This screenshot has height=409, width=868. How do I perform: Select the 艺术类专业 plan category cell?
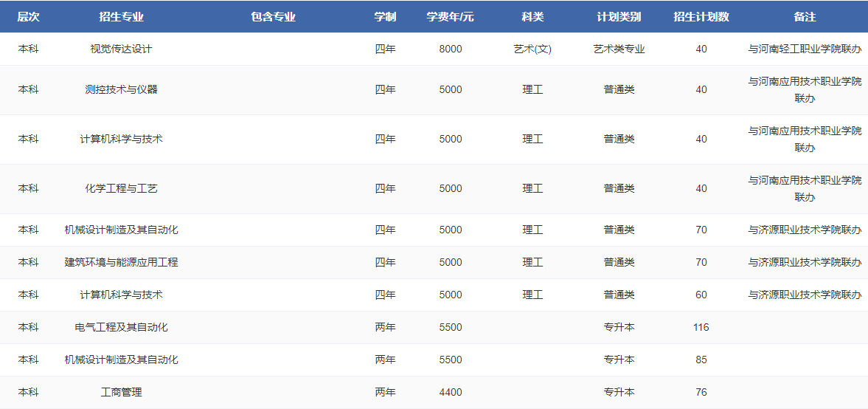pos(619,49)
